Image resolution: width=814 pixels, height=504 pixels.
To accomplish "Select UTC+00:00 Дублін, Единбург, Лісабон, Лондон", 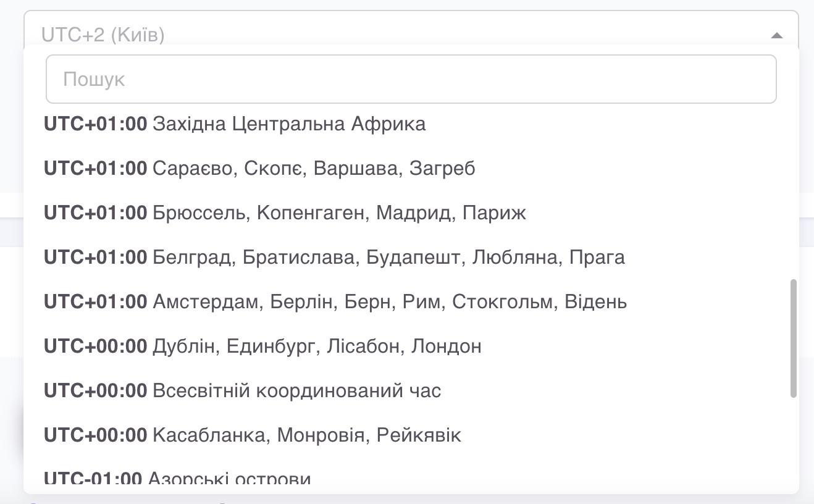I will point(262,346).
